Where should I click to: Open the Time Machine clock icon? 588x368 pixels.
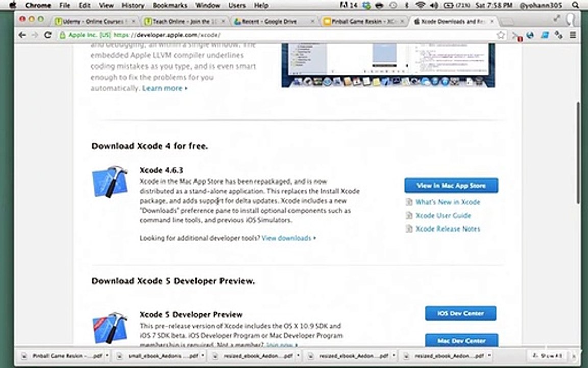pos(394,5)
